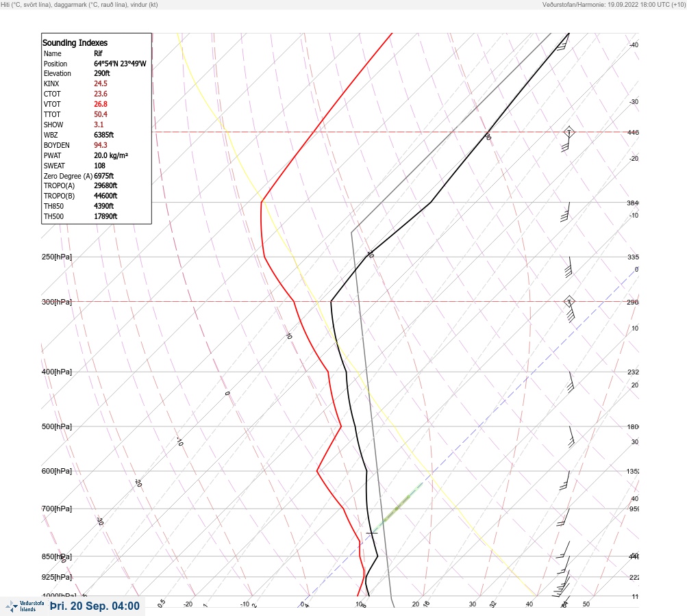This screenshot has width=687, height=616.
Task: Click the TH500 value 17890ft
Action: [105, 217]
